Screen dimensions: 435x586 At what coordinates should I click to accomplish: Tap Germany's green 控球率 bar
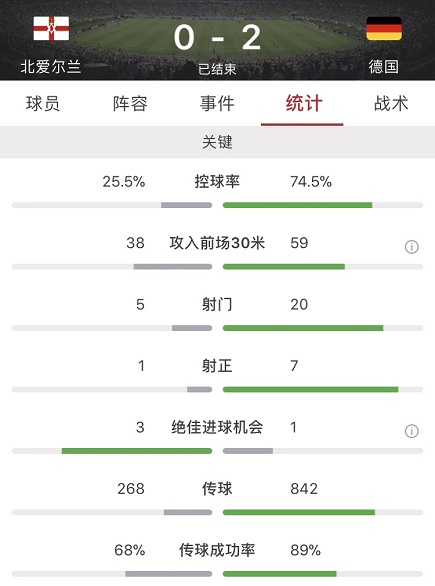[x=297, y=205]
